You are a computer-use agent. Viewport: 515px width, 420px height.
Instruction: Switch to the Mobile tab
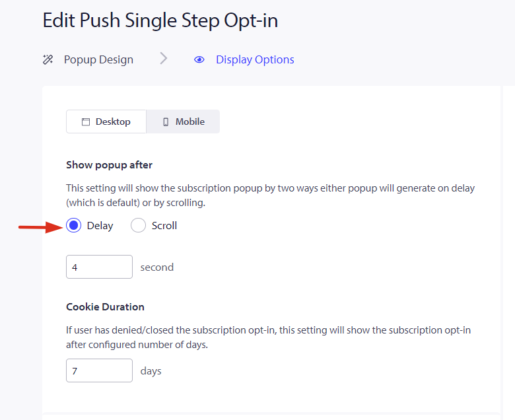tap(183, 122)
